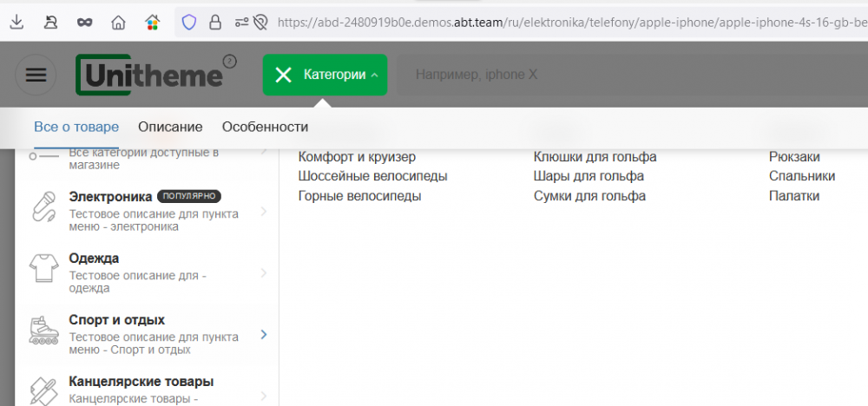Click the t-shirt icon beside Одежда
868x406 pixels.
(x=44, y=268)
